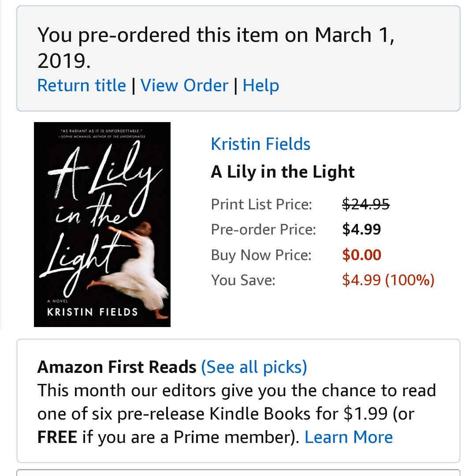Click the You Save label
Screen dimensions: 476x476
[243, 280]
